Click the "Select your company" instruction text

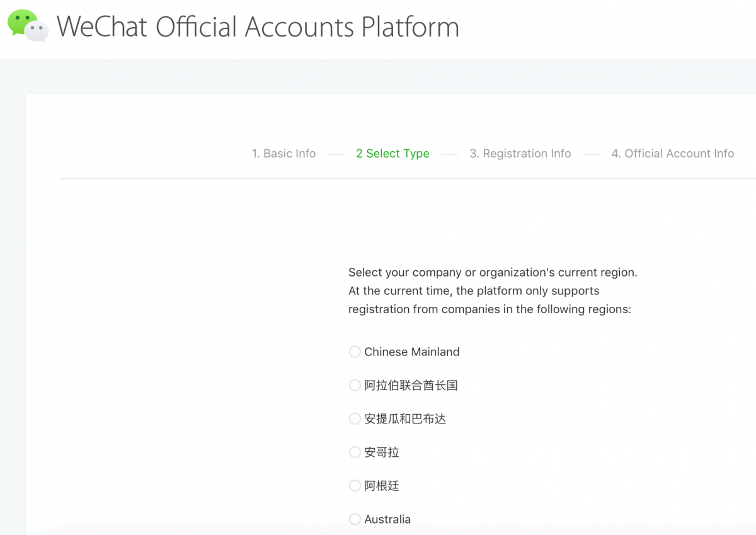[x=493, y=273]
